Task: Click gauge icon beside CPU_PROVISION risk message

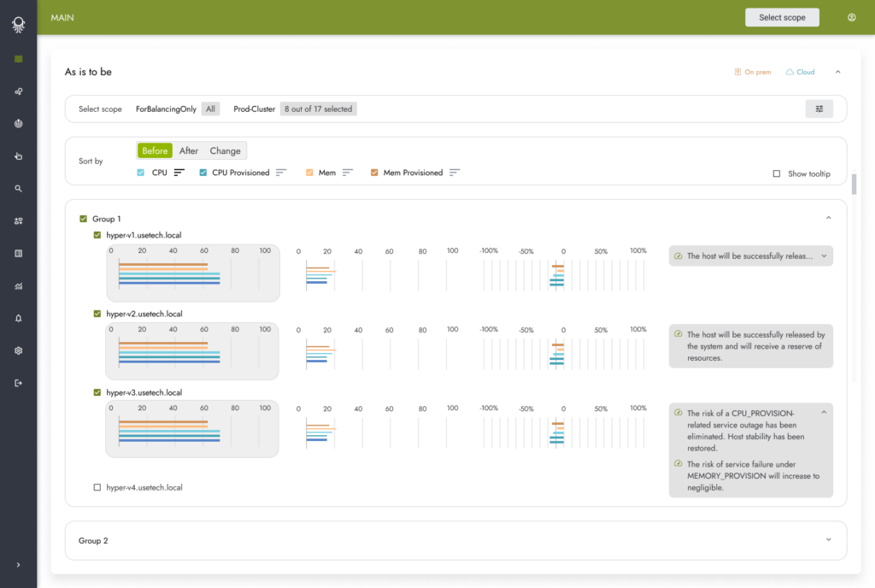Action: pyautogui.click(x=678, y=413)
